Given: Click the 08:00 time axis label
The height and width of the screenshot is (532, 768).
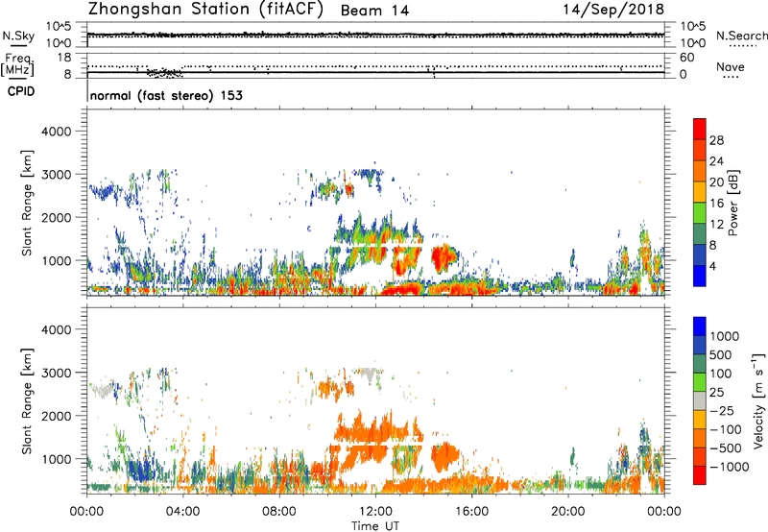Looking at the screenshot, I should tap(279, 512).
